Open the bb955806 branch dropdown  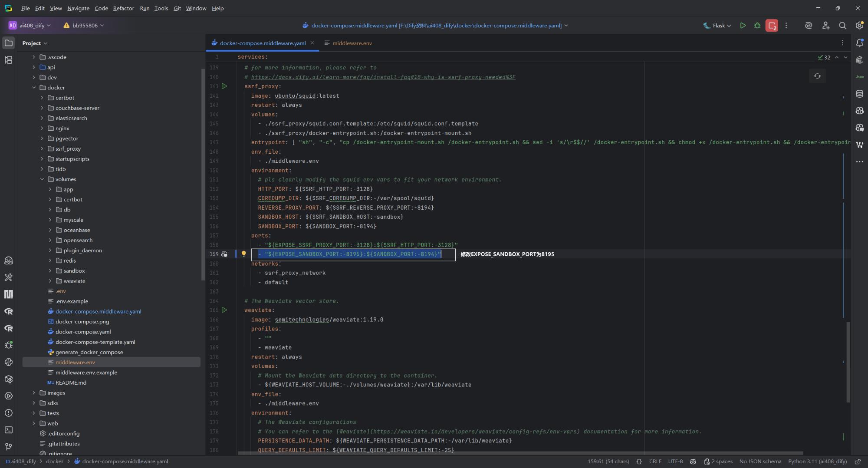(x=84, y=26)
